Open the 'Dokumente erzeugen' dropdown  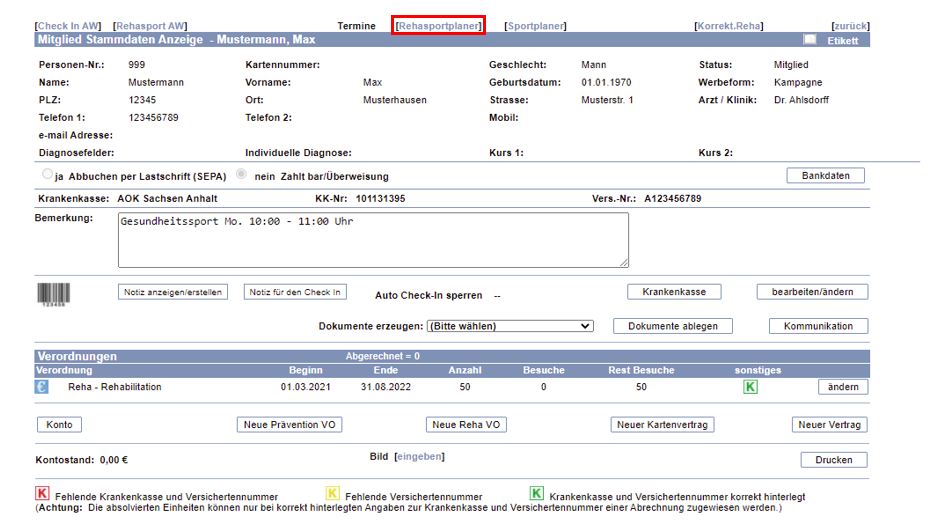(x=510, y=326)
